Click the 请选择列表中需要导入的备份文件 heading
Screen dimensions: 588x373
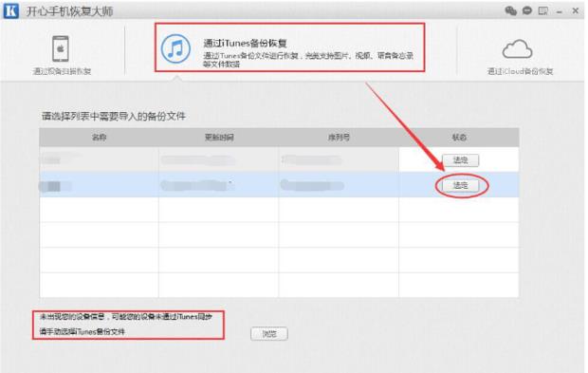114,117
